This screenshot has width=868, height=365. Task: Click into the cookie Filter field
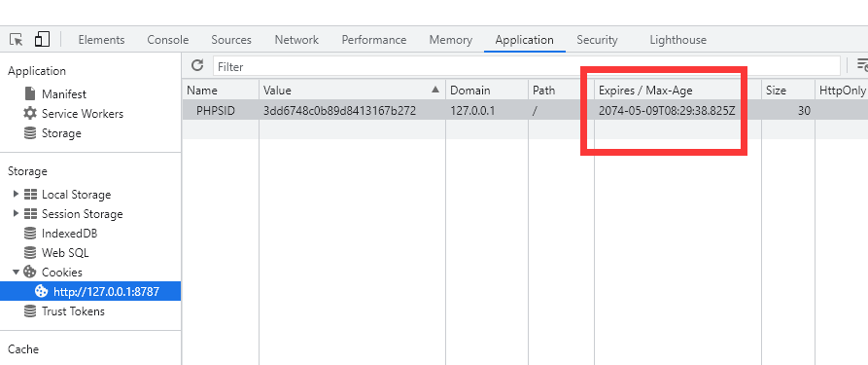point(527,66)
